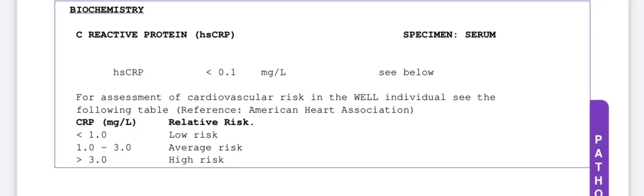The height and width of the screenshot is (196, 644).
Task: Click the SPECIMEN: SERUM label
Action: point(449,35)
